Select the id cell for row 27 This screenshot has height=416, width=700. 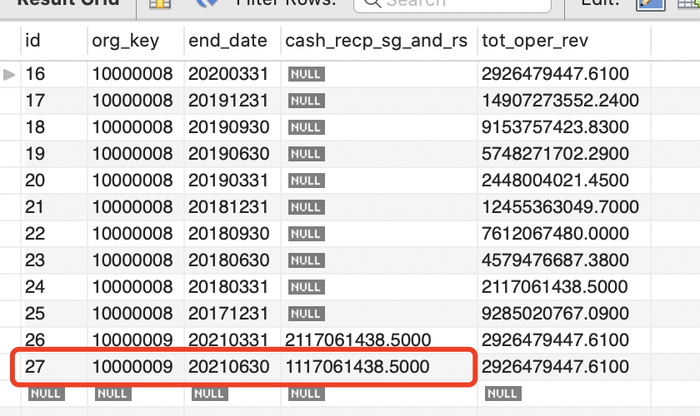36,367
